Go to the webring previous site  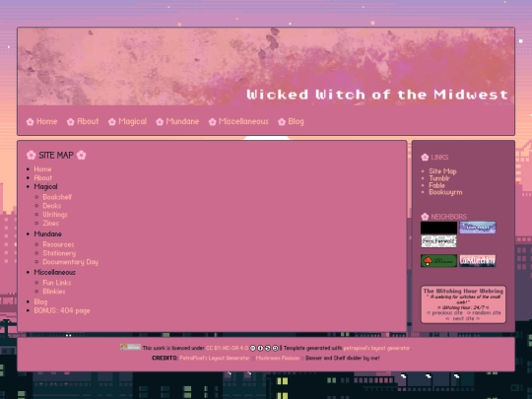(444, 313)
